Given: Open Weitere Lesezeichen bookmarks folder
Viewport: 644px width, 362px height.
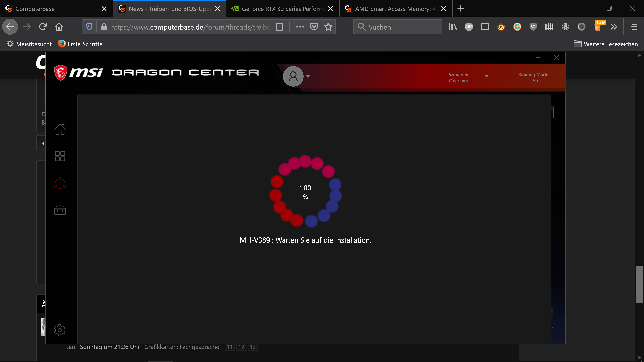Looking at the screenshot, I should click(606, 44).
